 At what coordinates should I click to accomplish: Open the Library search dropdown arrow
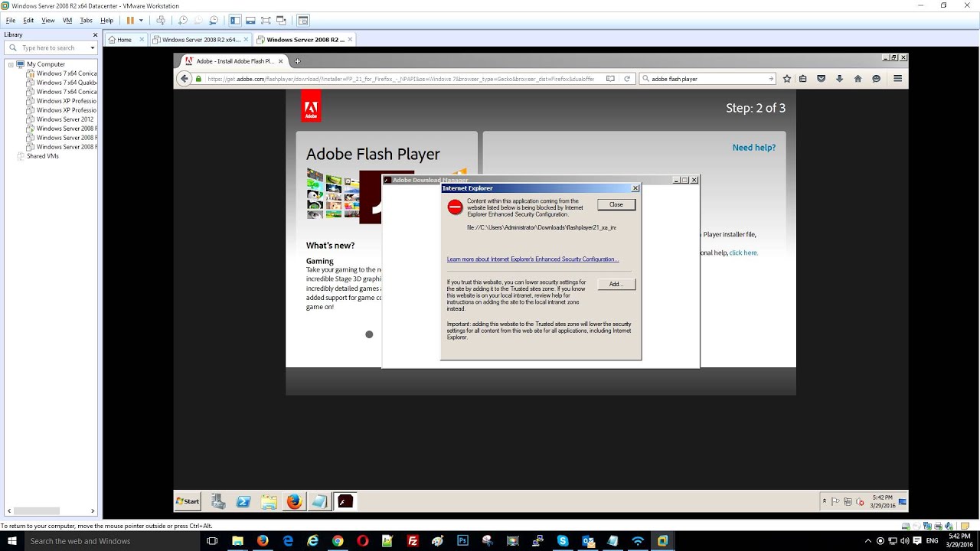(x=93, y=47)
